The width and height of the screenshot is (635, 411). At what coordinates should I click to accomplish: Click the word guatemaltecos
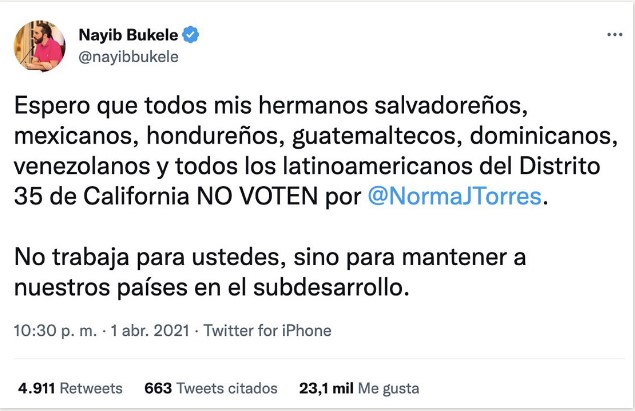[x=377, y=136]
